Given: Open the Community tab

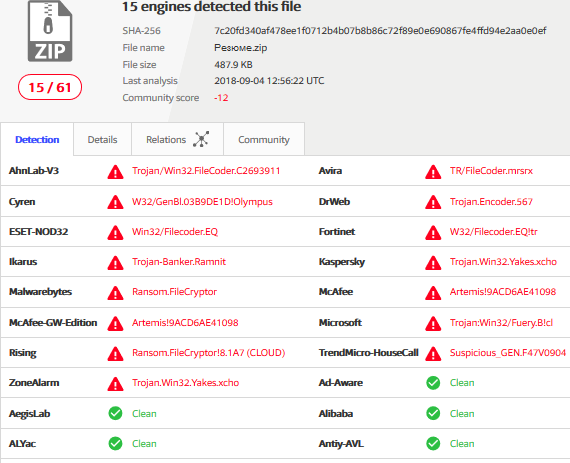Looking at the screenshot, I should pos(264,140).
